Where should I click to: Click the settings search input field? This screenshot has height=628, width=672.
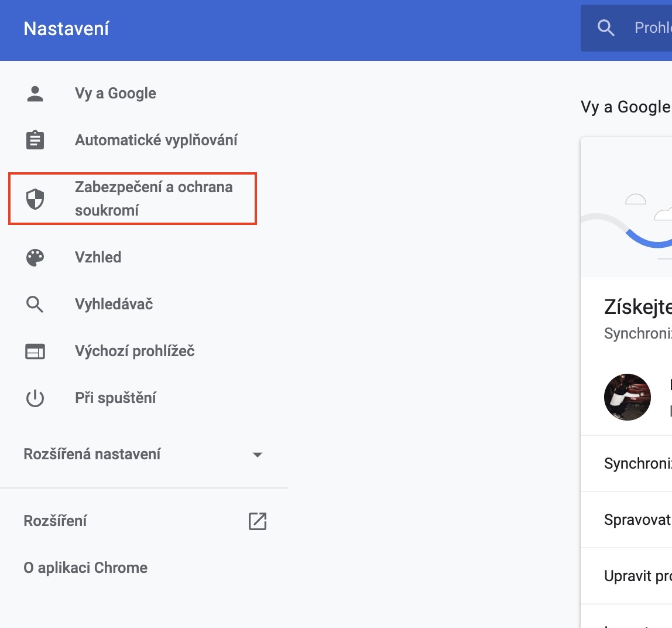pos(651,28)
